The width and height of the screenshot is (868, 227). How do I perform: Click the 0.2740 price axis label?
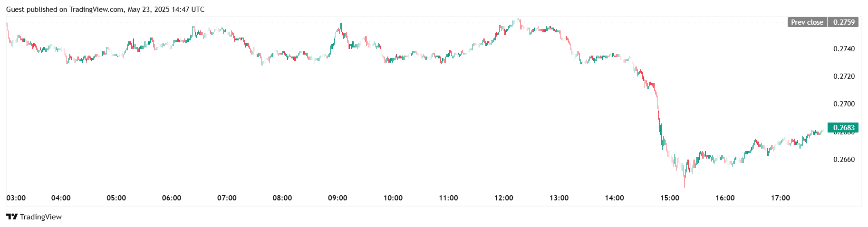point(844,49)
